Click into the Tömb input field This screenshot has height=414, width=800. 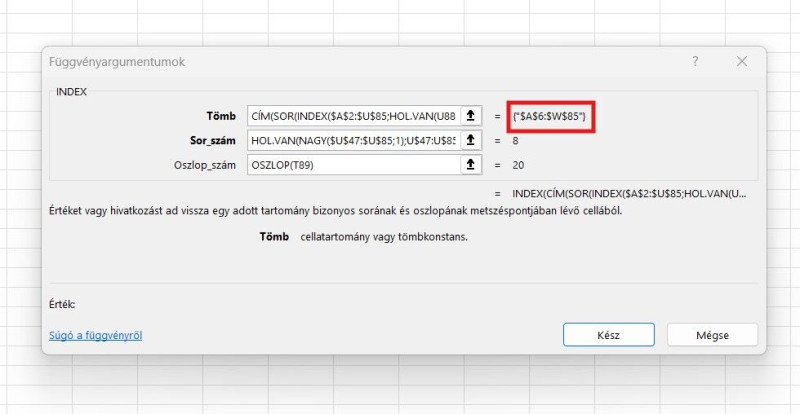point(354,116)
